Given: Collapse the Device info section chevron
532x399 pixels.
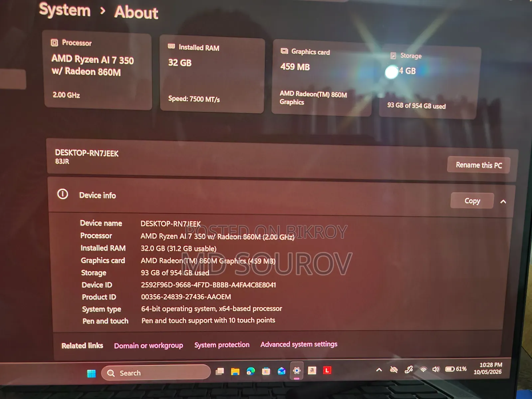Looking at the screenshot, I should [503, 201].
